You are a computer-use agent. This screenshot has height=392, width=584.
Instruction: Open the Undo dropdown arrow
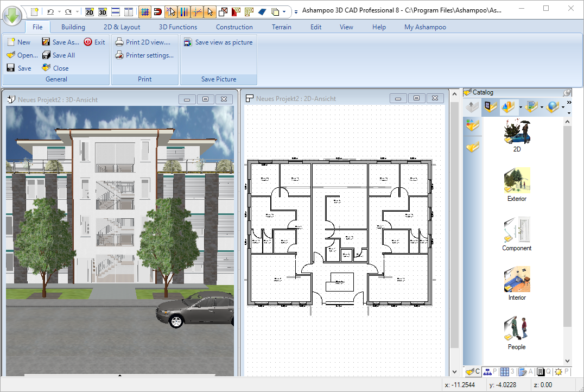pos(59,11)
